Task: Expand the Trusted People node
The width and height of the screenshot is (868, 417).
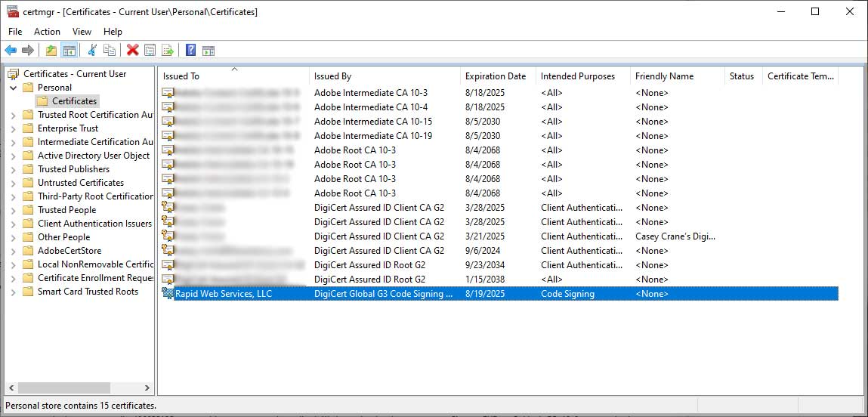Action: click(14, 211)
